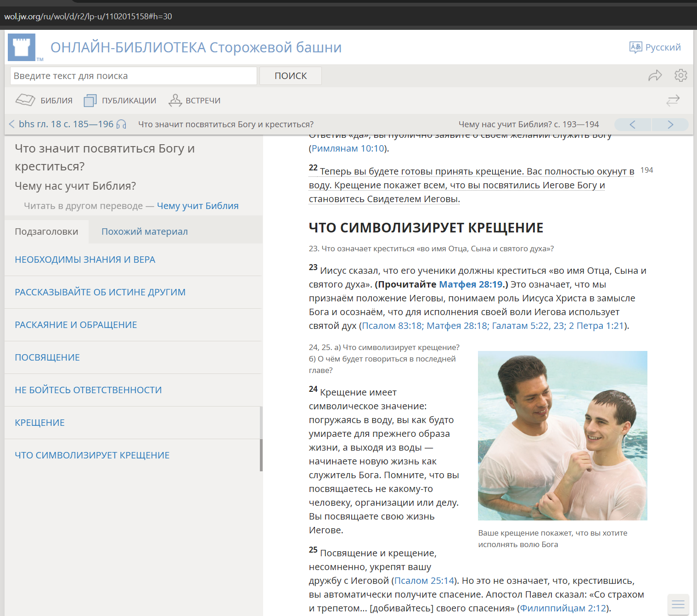Click the 'bhs гл. 18 с. 185—196' reference
The height and width of the screenshot is (616, 697).
[66, 124]
